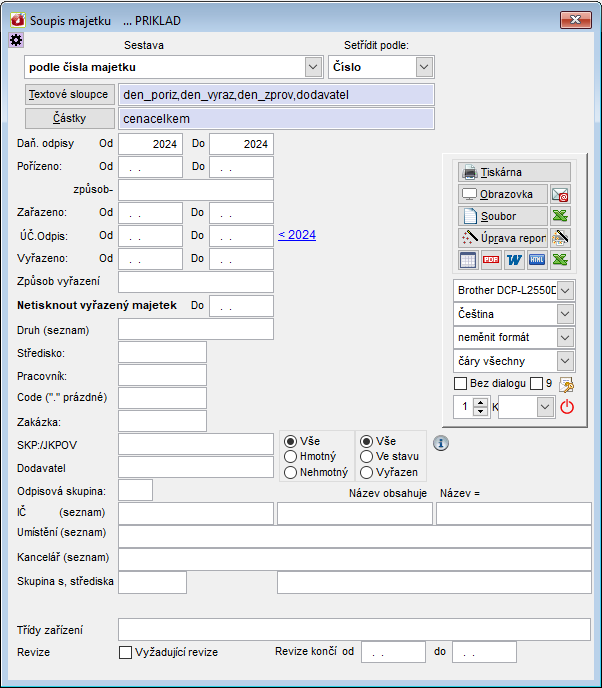Image resolution: width=602 pixels, height=688 pixels.
Task: Click the Soubor file output button
Action: (x=503, y=216)
